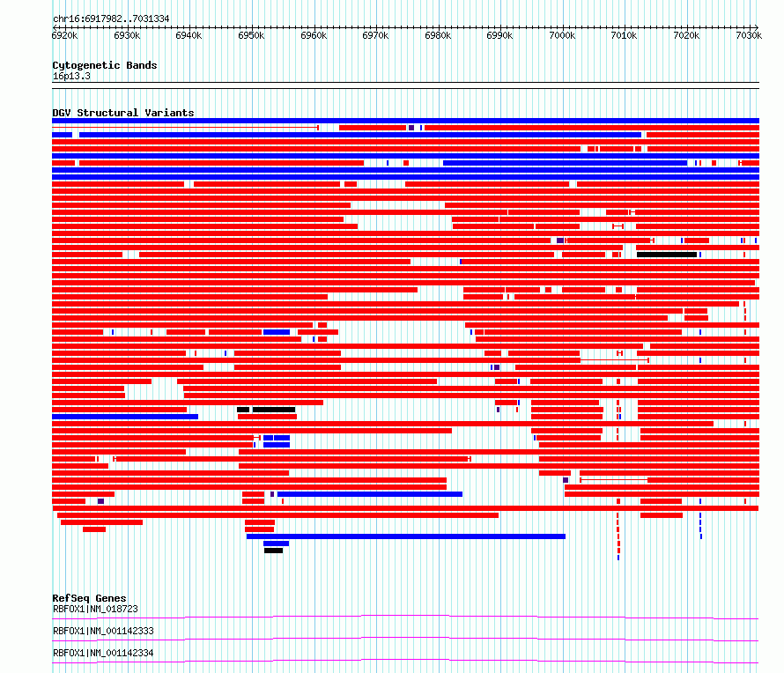Click the magenta RBFOX1 NM_001142334 transcript line

(x=405, y=661)
